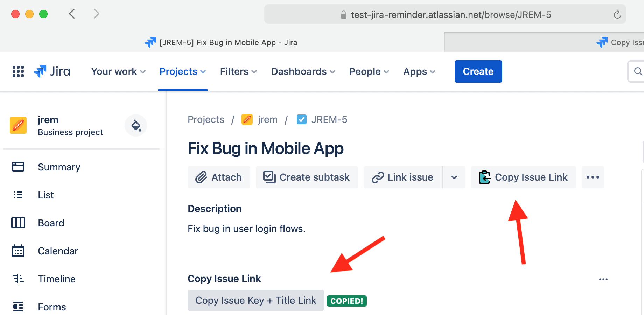Click the Copy Issue Link toolbar button
This screenshot has width=644, height=315.
pos(523,177)
